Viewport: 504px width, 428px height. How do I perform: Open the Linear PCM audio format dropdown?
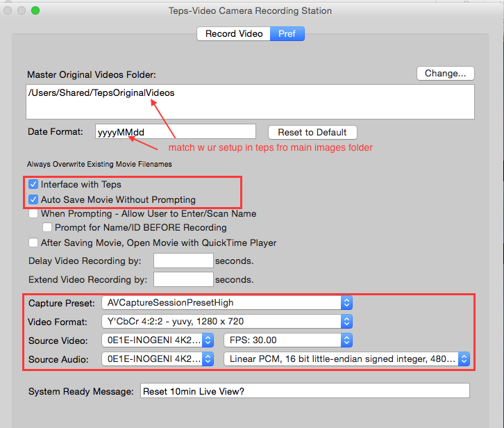[347, 359]
